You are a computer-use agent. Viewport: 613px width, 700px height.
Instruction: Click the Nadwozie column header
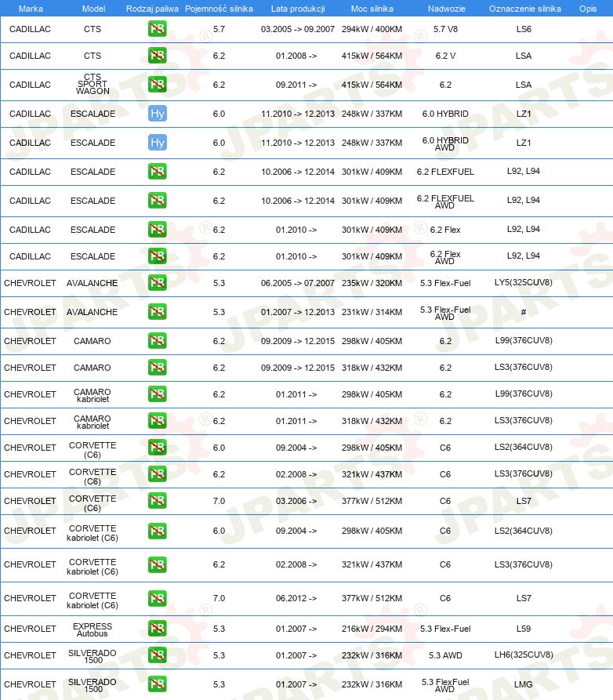(447, 9)
